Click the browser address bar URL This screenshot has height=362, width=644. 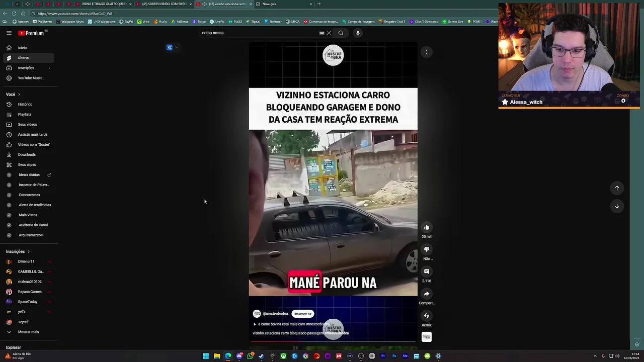(x=75, y=14)
